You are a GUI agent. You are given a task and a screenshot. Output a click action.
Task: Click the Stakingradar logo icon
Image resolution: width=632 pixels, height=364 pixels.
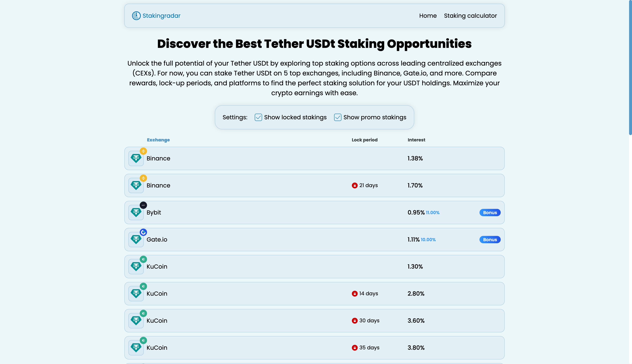136,16
